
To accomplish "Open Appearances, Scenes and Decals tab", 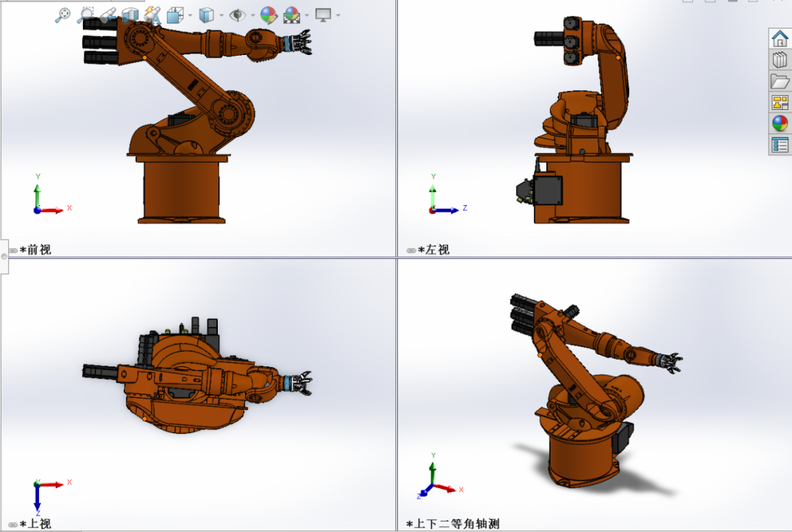I will (x=780, y=124).
